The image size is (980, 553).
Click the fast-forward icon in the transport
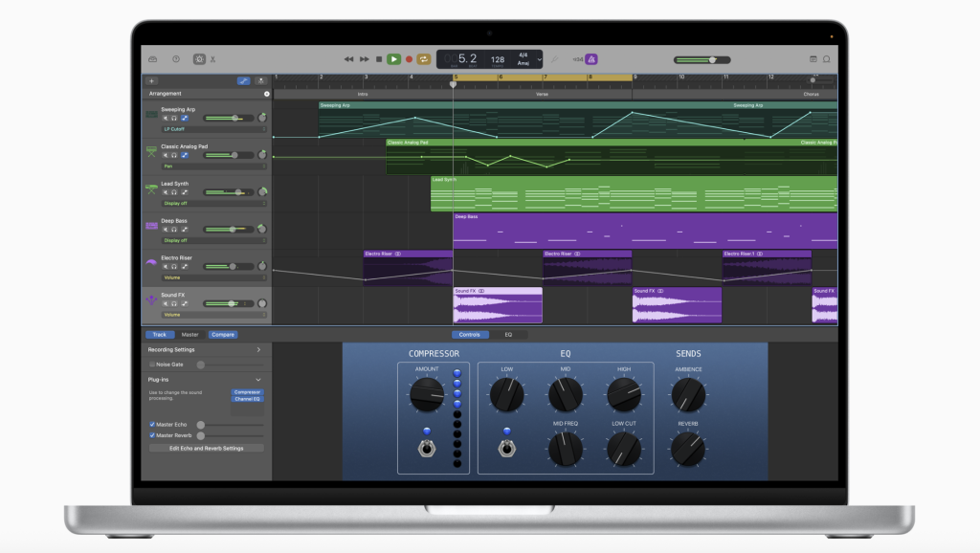[x=365, y=58]
